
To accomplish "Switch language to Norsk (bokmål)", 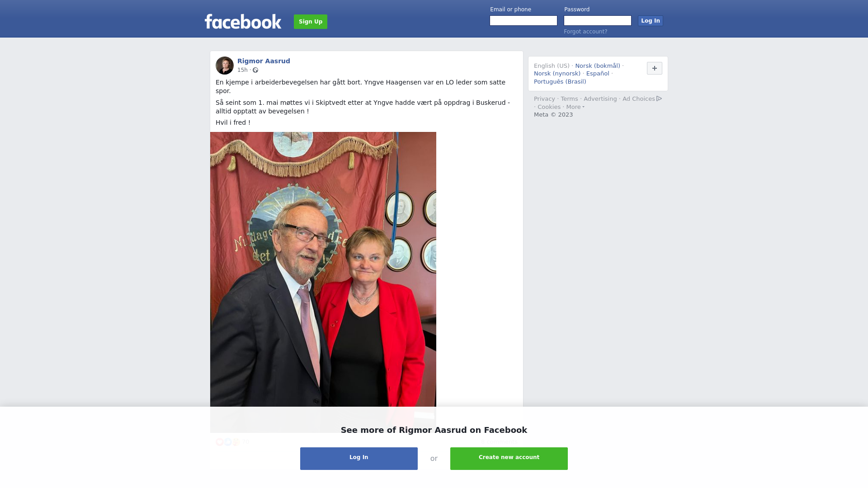I will click(x=598, y=66).
